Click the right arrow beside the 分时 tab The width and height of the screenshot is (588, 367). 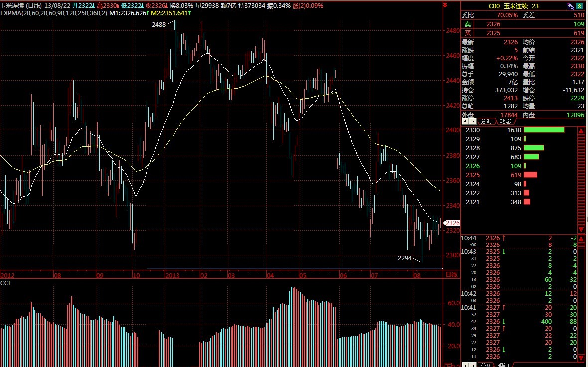click(x=473, y=122)
